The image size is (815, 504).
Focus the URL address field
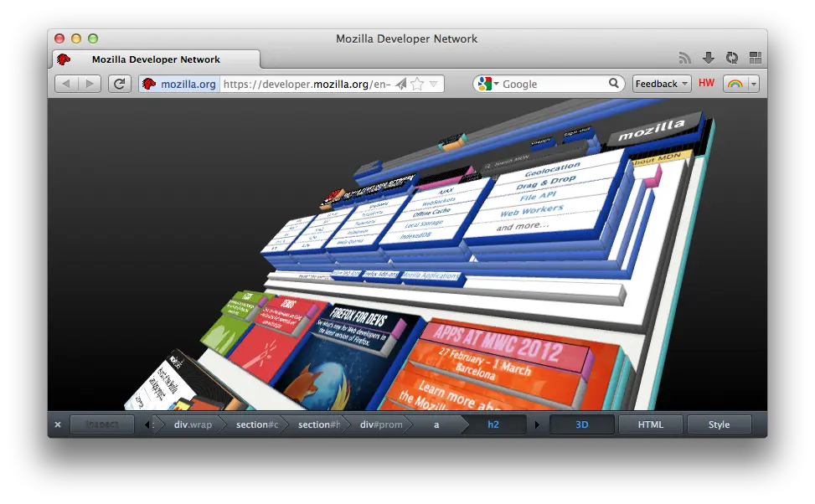coord(307,84)
